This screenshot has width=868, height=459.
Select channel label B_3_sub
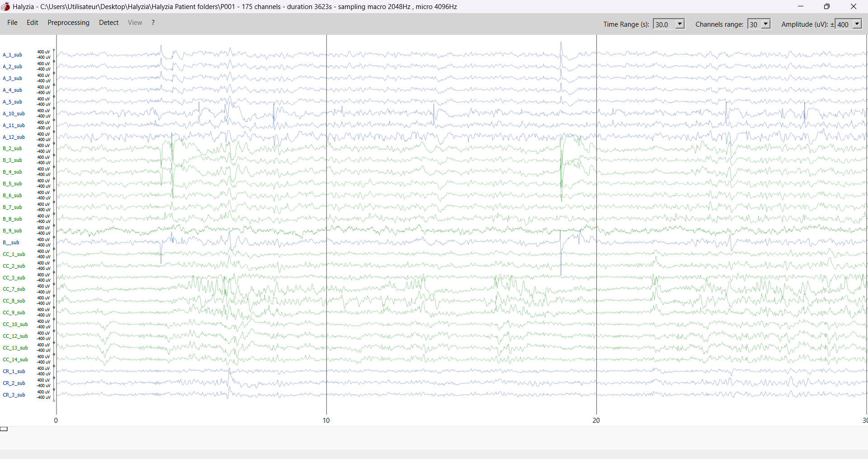click(x=12, y=160)
